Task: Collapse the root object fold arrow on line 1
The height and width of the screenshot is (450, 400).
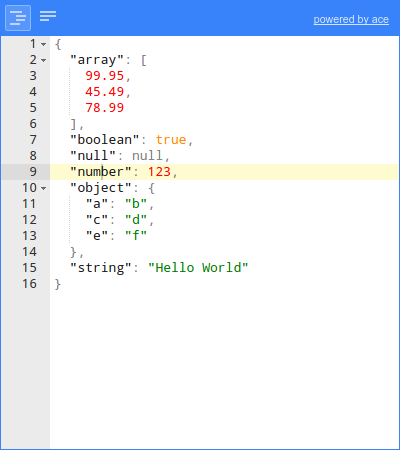Action: click(x=44, y=44)
